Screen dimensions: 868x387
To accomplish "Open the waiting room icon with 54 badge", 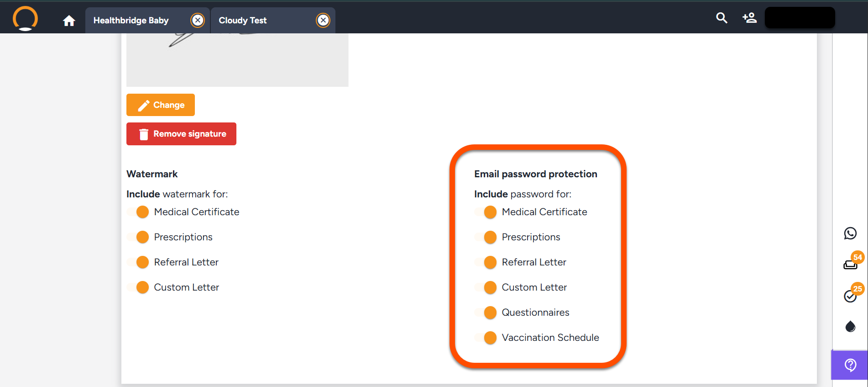I will point(851,264).
